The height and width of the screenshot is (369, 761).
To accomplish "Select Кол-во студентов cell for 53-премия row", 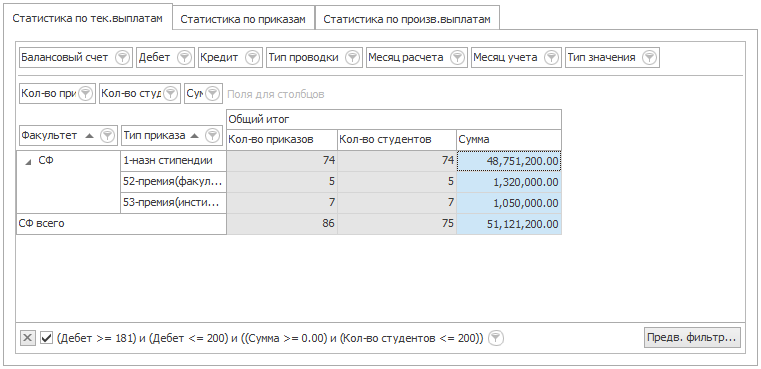I will tap(397, 202).
